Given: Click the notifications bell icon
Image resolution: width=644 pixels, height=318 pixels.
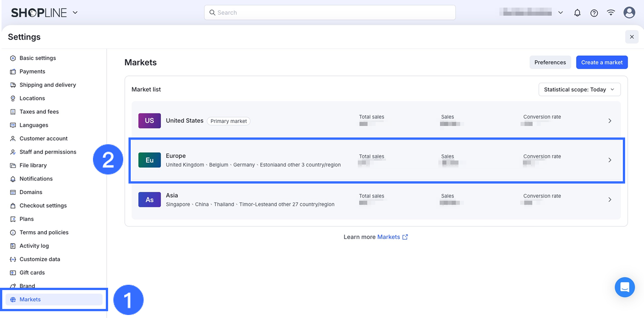Looking at the screenshot, I should pyautogui.click(x=577, y=13).
